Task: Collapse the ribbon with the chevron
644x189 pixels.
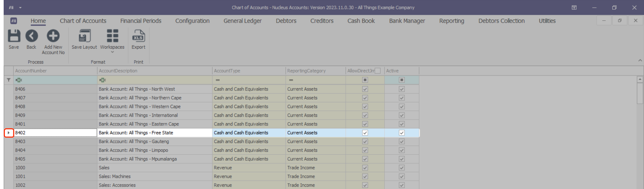Action: (x=640, y=60)
